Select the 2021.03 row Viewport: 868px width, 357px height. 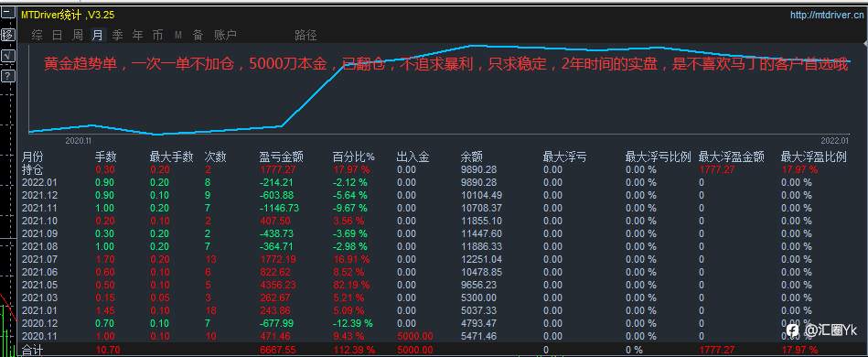click(434, 297)
